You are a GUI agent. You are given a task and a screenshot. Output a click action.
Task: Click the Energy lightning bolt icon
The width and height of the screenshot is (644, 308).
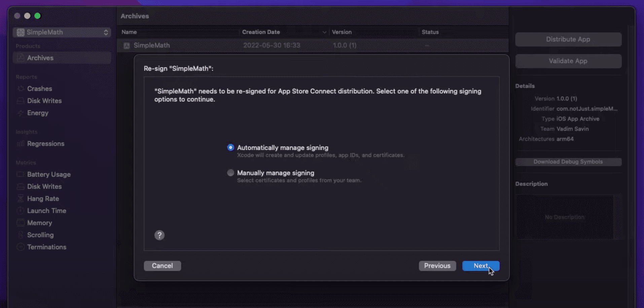(21, 113)
